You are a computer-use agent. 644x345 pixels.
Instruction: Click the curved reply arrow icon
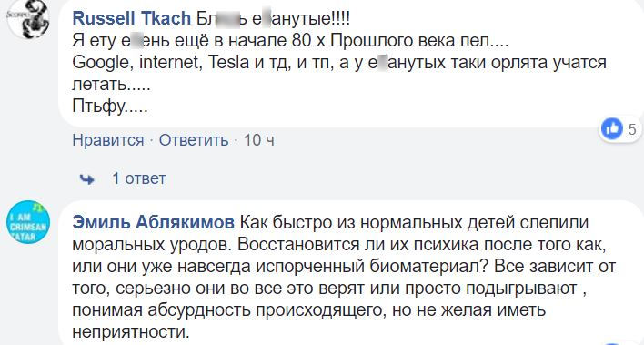pos(86,179)
